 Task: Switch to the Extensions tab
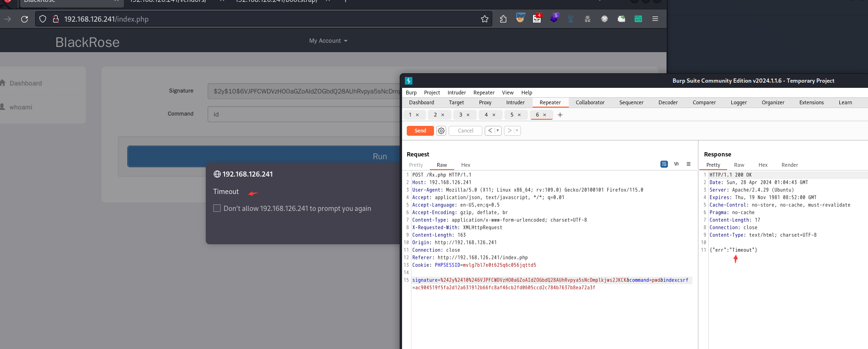tap(811, 102)
